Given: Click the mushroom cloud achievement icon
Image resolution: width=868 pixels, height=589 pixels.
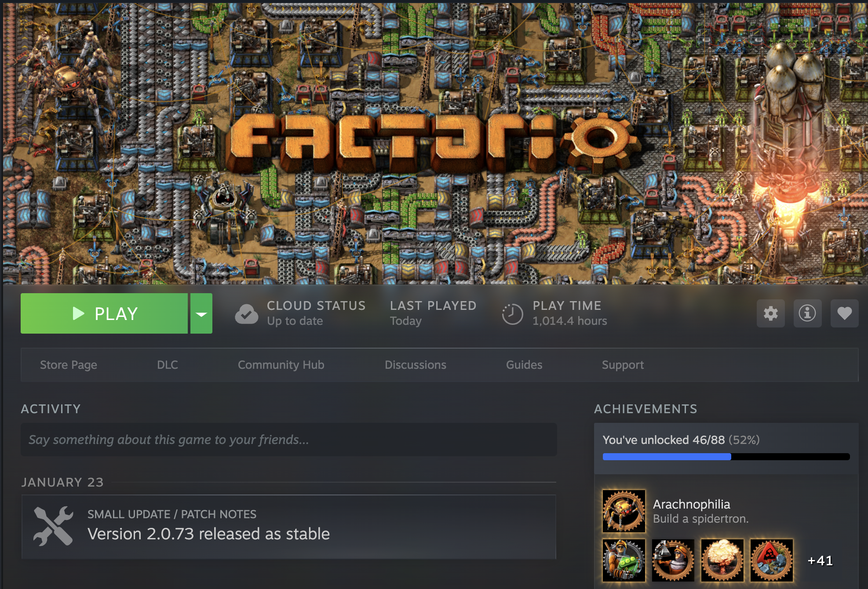Looking at the screenshot, I should (722, 560).
